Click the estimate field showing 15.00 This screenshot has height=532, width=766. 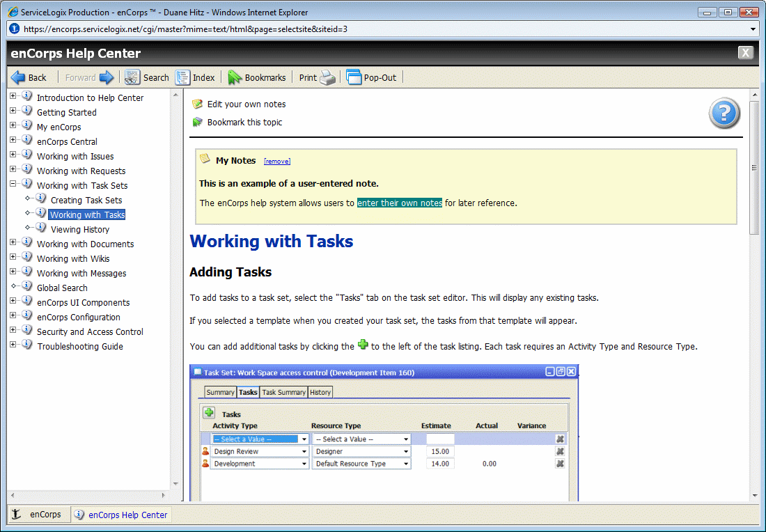pyautogui.click(x=440, y=451)
